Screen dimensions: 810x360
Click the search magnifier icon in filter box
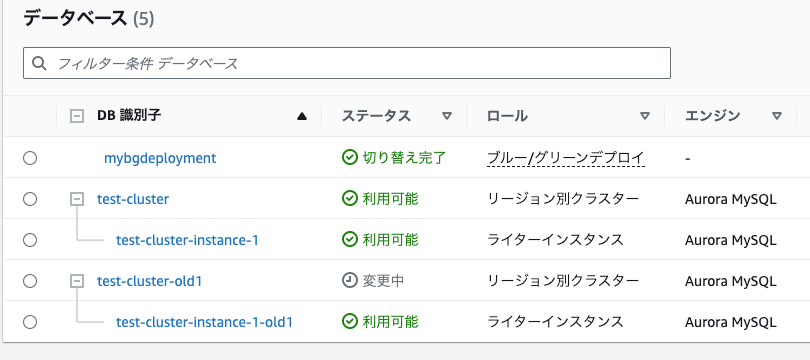click(39, 63)
